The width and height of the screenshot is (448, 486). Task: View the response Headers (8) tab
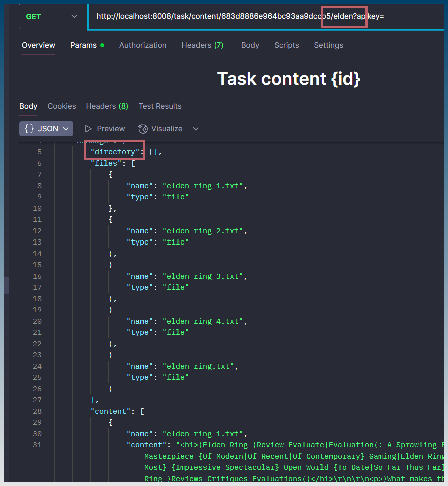coord(107,106)
